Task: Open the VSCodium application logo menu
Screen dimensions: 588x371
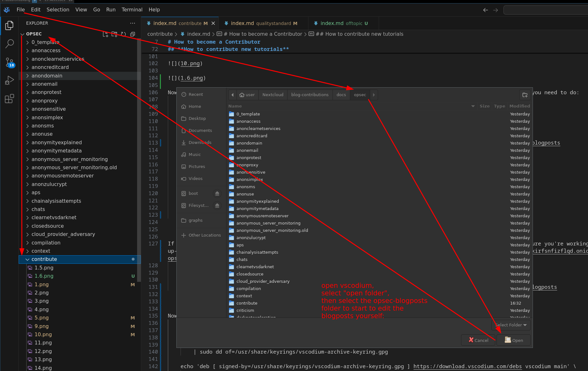Action: (x=7, y=10)
